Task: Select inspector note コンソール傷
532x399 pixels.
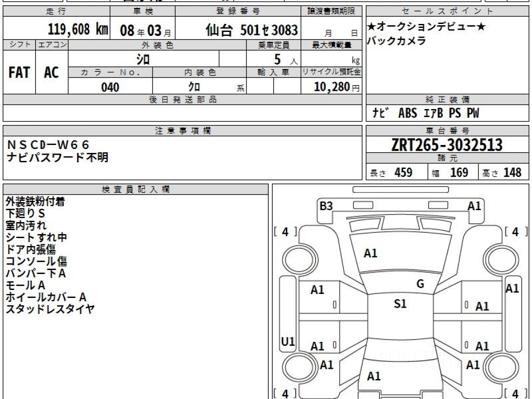Action: (x=36, y=262)
